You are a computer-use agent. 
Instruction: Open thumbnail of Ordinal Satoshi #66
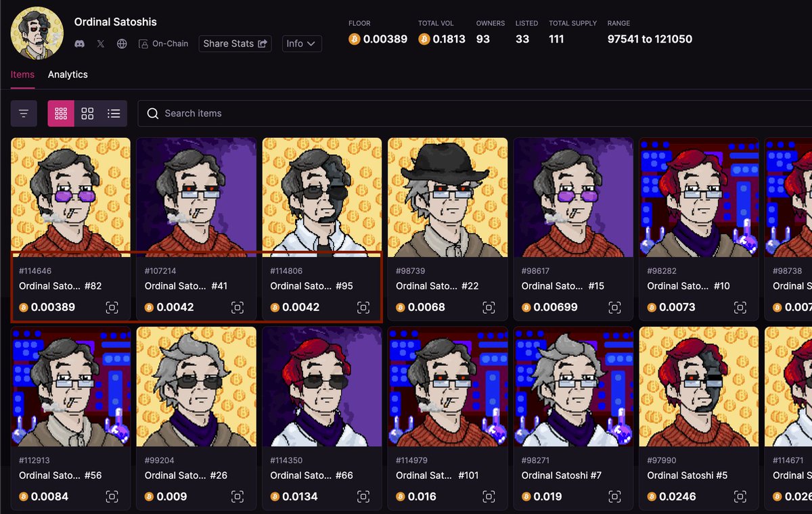tap(322, 386)
